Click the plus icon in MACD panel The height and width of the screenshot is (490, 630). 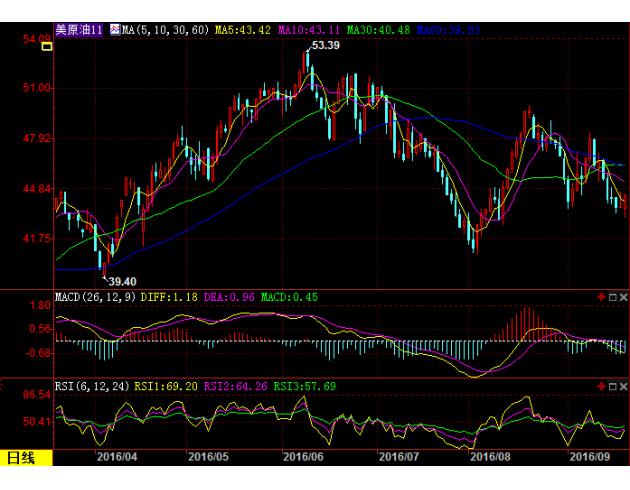[601, 298]
